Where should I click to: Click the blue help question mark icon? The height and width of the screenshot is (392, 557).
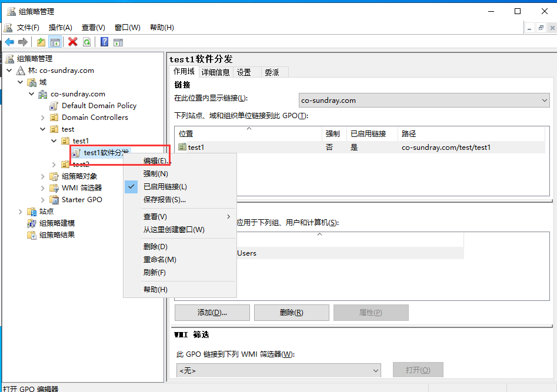[105, 42]
